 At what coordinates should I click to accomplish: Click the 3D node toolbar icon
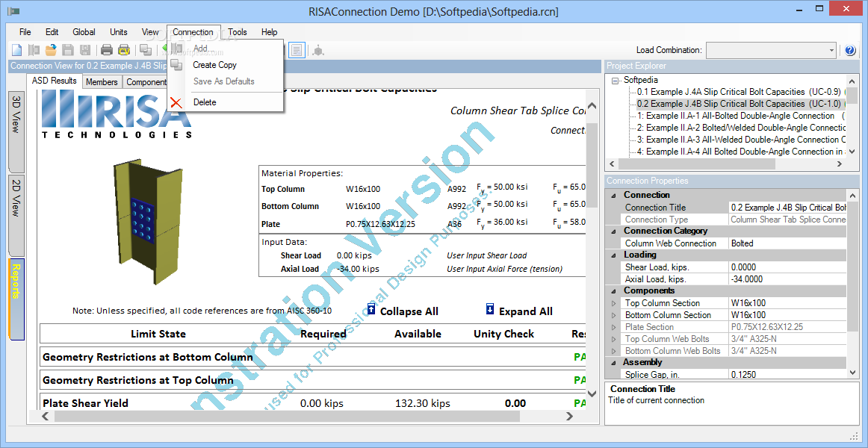[x=317, y=50]
